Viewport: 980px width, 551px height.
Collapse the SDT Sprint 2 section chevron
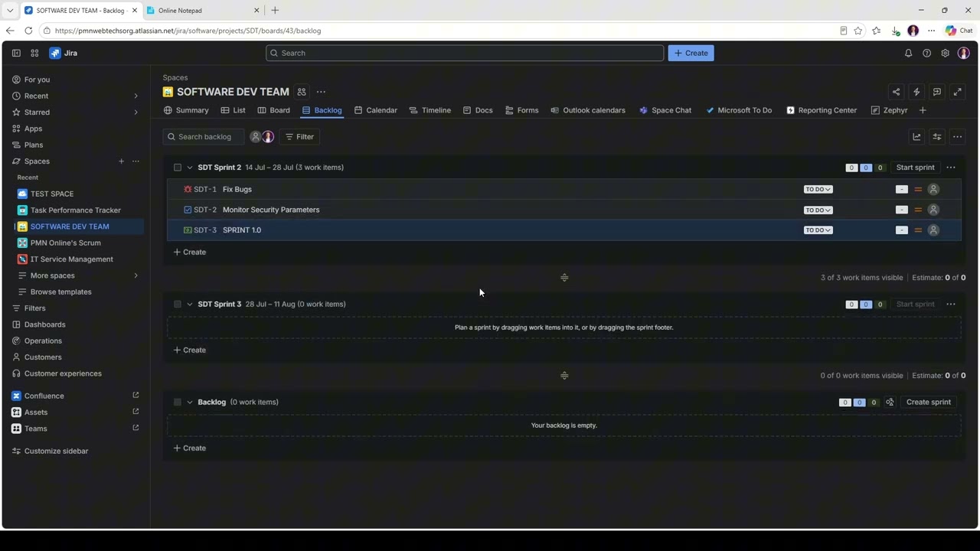(x=190, y=168)
